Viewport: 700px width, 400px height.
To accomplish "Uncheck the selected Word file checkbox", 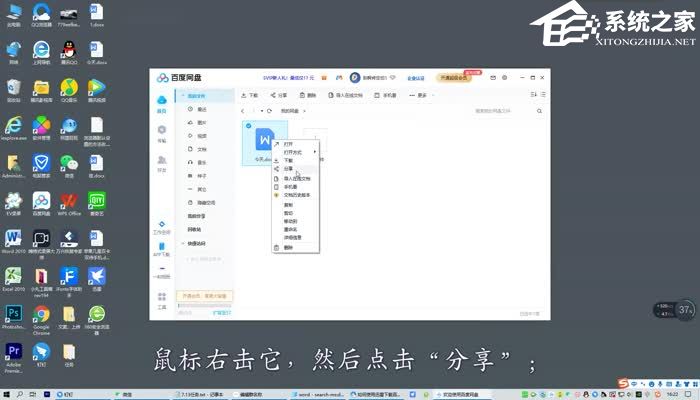I will click(x=249, y=126).
